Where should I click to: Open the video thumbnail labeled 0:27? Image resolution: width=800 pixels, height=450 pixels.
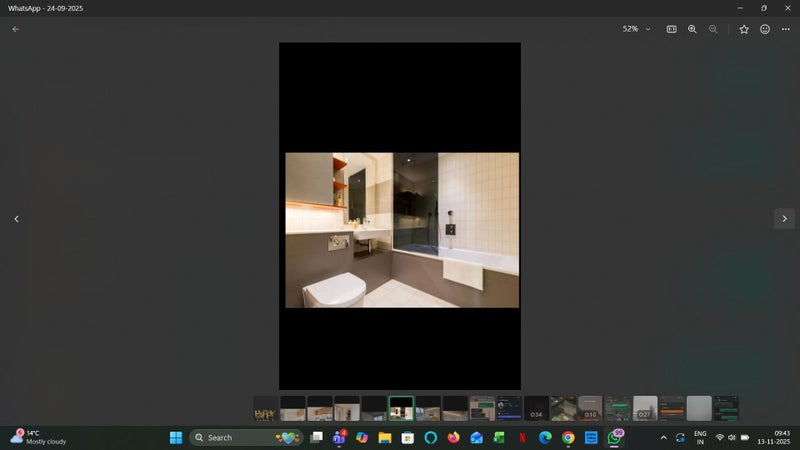click(x=645, y=408)
